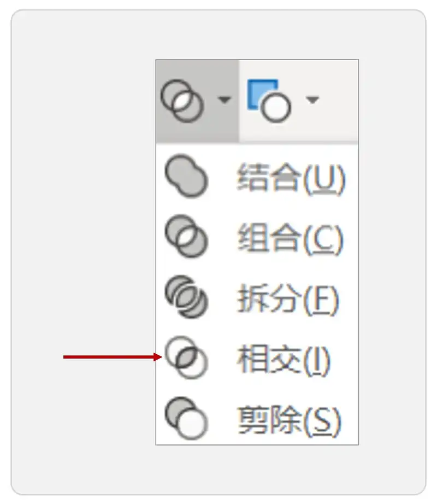Click the red arrow pointing at Intersect

pyautogui.click(x=113, y=357)
